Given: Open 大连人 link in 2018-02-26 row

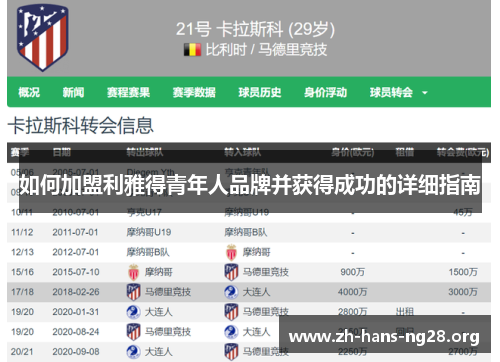Looking at the screenshot, I should [x=256, y=292].
